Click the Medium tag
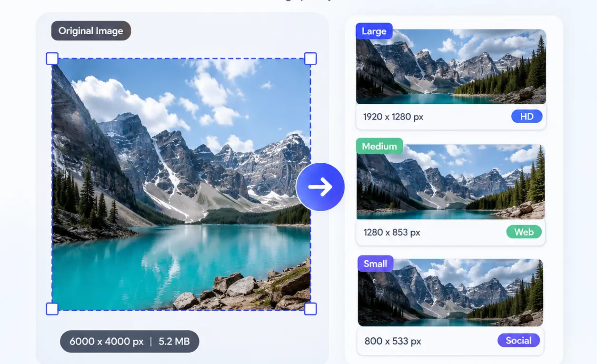This screenshot has width=597, height=364. [379, 146]
